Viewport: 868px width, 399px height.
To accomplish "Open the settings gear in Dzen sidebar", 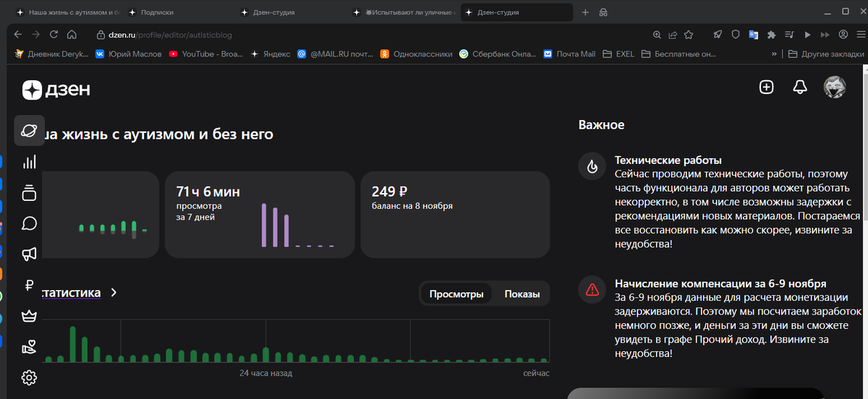I will [x=29, y=377].
